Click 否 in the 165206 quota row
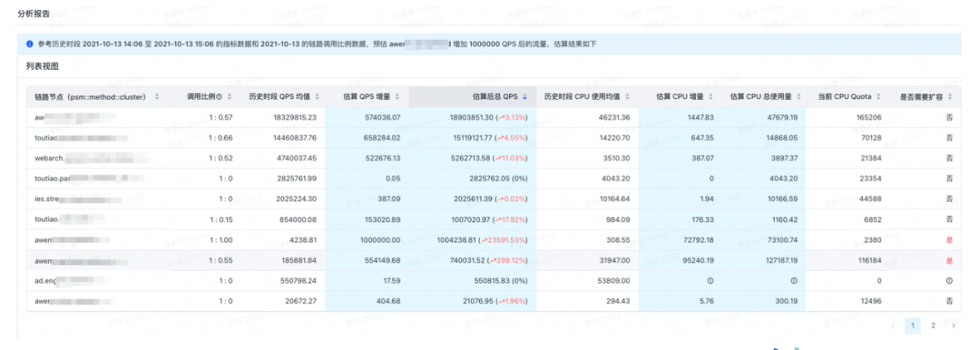 949,118
